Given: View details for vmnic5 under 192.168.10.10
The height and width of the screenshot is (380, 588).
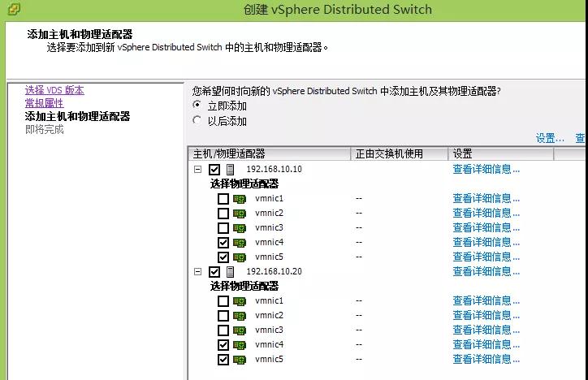Looking at the screenshot, I should point(486,257).
